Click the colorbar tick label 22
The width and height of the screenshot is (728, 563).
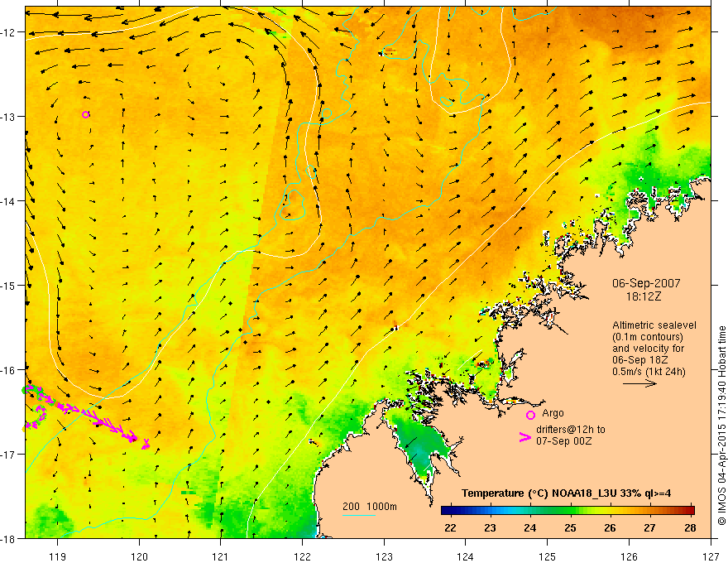tap(450, 527)
